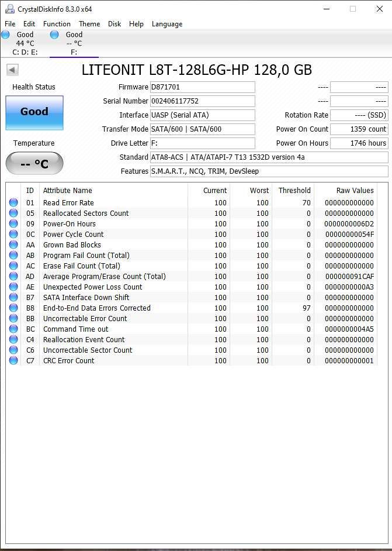
Task: Click threshold value 70
Action: pos(306,203)
